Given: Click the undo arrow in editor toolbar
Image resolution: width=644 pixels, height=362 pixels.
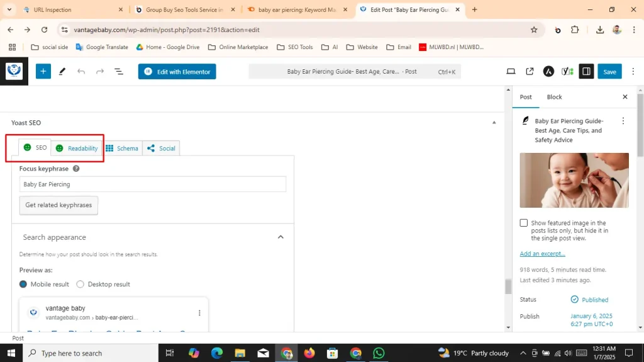Looking at the screenshot, I should (x=81, y=72).
